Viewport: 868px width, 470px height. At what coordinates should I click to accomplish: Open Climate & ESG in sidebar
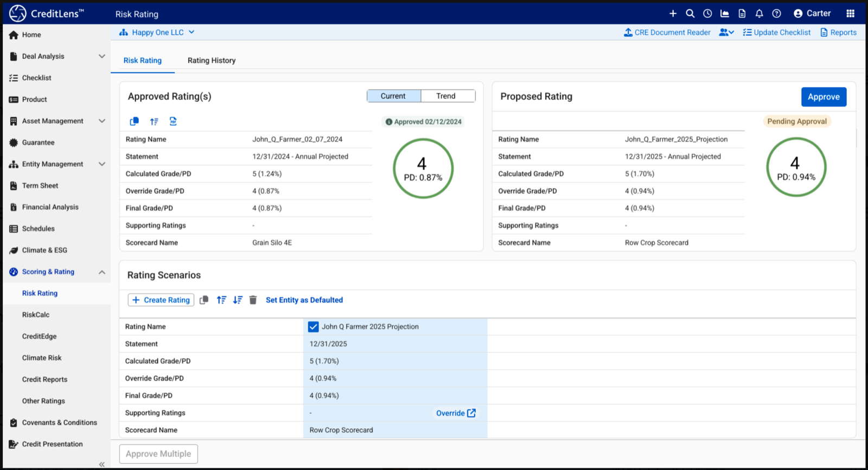point(44,250)
